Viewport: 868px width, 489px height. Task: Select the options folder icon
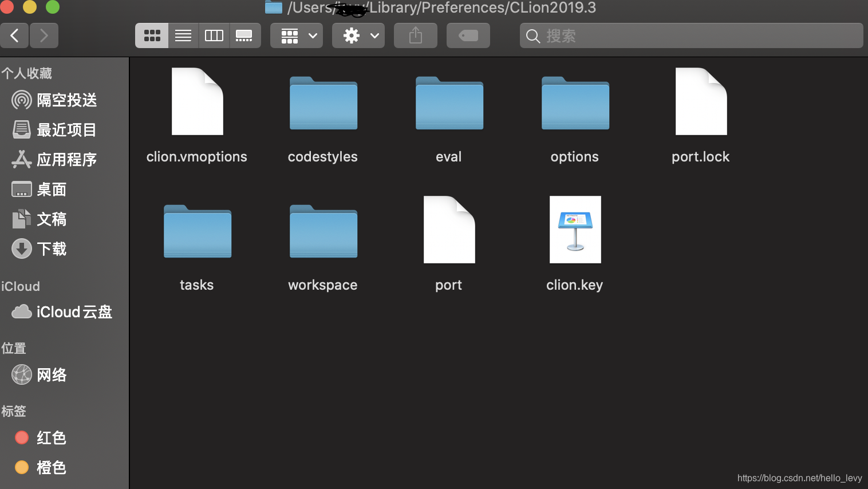575,103
